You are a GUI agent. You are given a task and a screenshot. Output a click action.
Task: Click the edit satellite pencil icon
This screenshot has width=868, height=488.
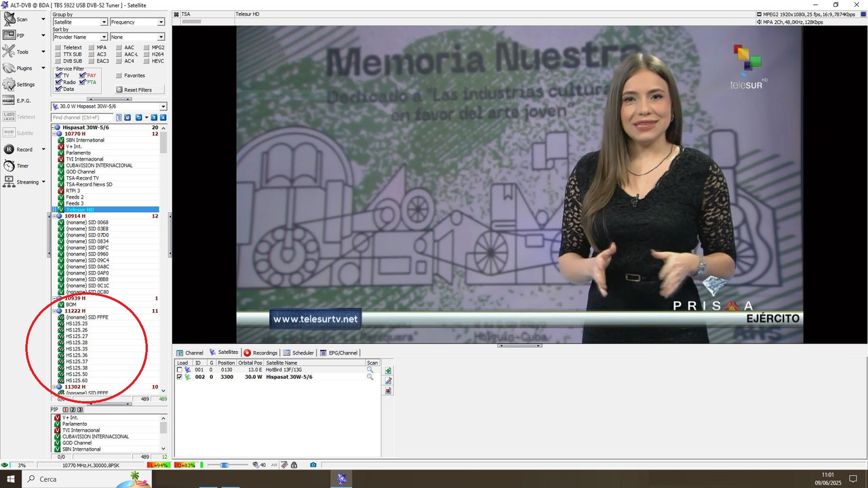[x=388, y=381]
